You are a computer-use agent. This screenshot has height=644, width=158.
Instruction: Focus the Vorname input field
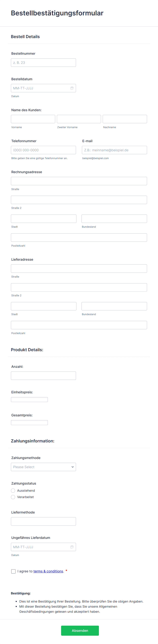point(33,119)
